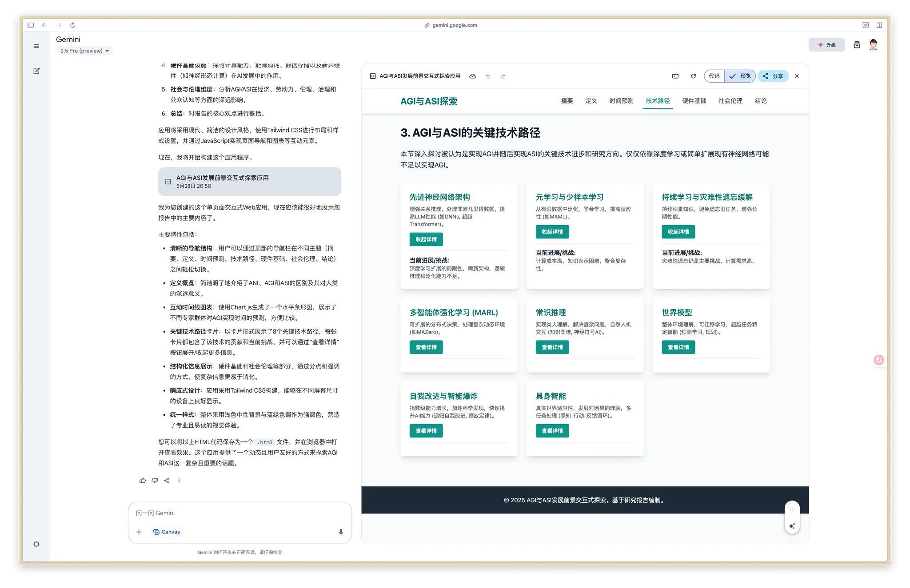
Task: Click the 升级 upgrade button
Action: click(827, 44)
